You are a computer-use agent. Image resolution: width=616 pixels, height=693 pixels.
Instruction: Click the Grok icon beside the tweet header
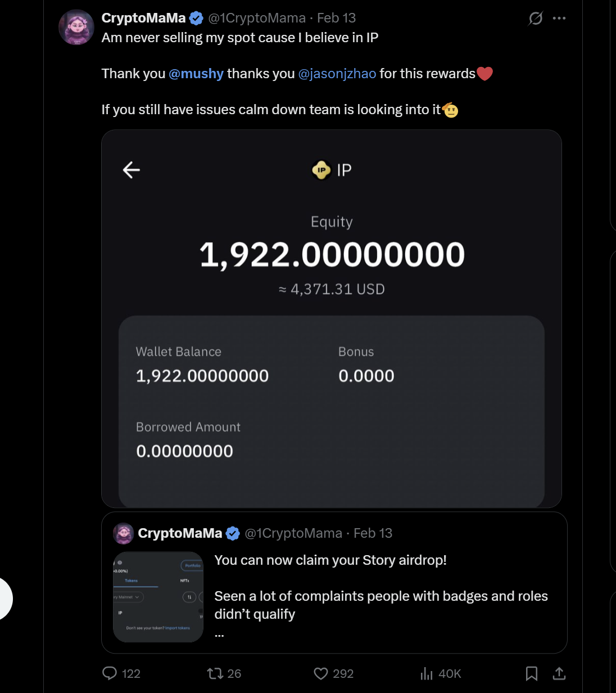[536, 19]
